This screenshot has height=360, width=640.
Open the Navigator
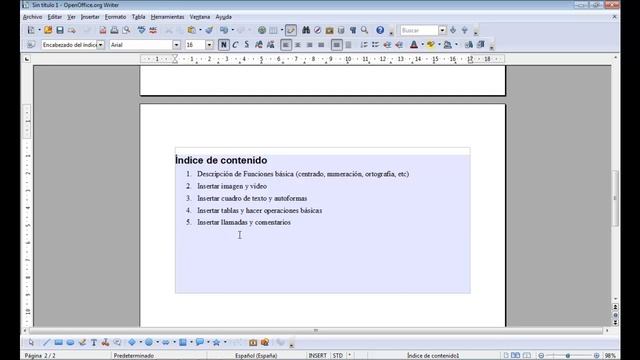tap(317, 30)
